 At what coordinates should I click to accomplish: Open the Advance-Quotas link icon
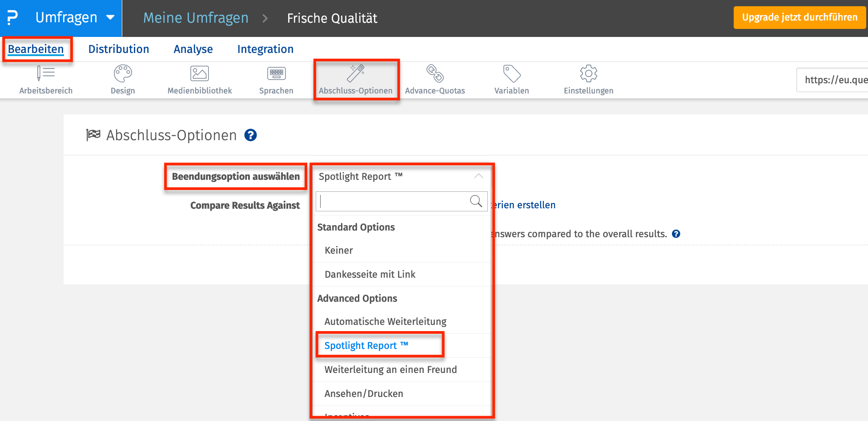pyautogui.click(x=435, y=73)
